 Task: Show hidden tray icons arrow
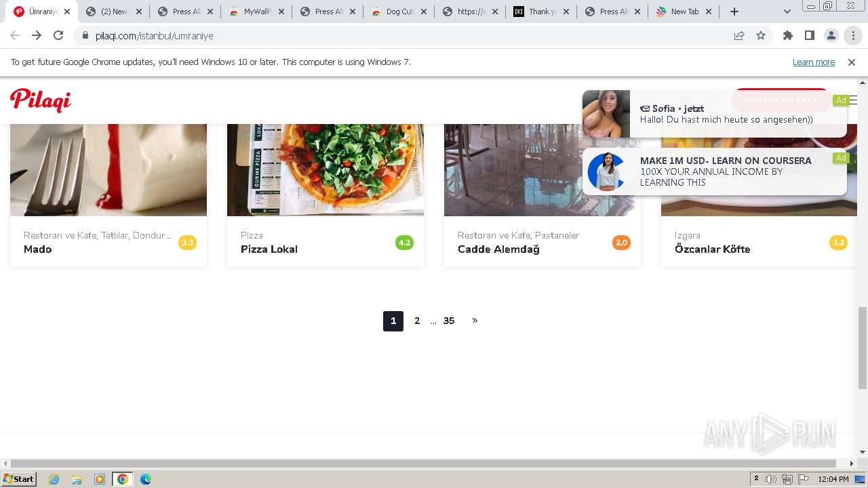(756, 479)
